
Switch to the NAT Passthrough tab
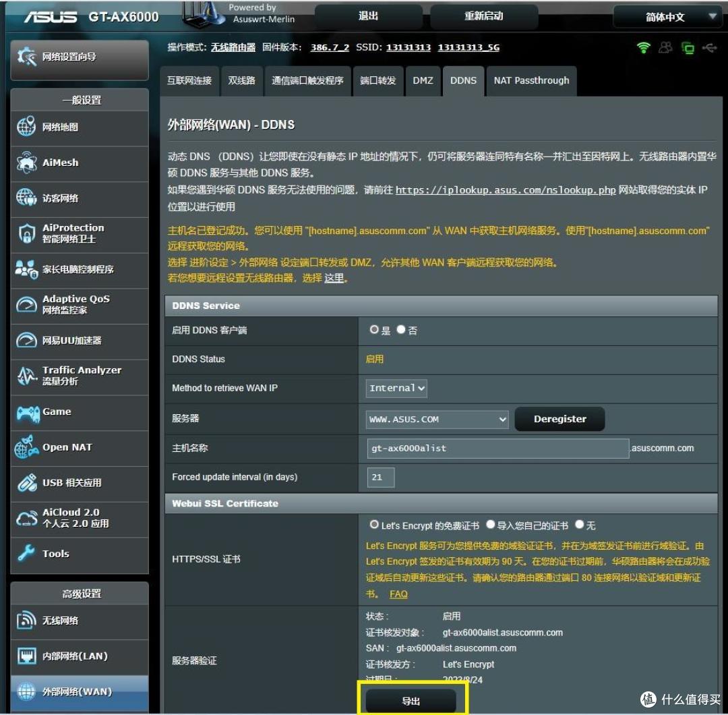click(x=531, y=80)
